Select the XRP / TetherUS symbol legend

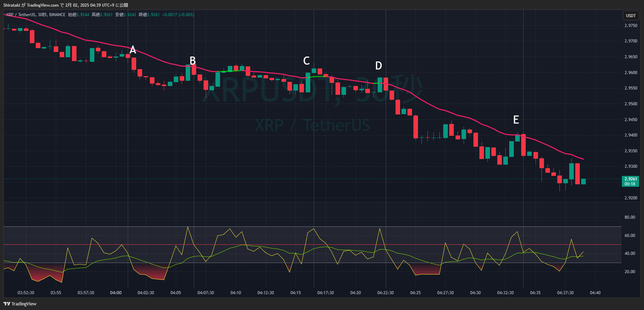(x=36, y=15)
